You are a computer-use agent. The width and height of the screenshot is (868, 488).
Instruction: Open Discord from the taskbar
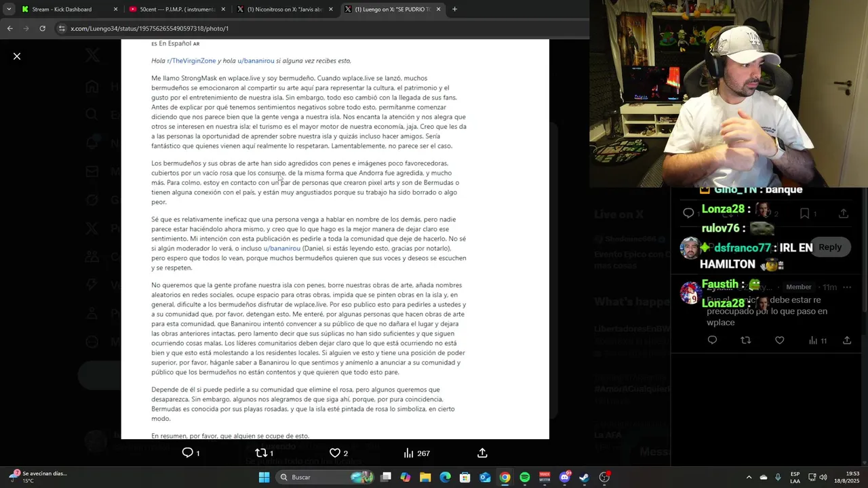tap(565, 477)
